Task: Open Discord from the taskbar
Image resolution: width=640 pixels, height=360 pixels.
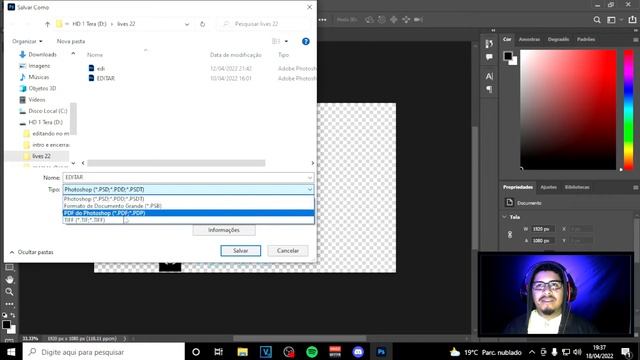Action: pos(358,352)
